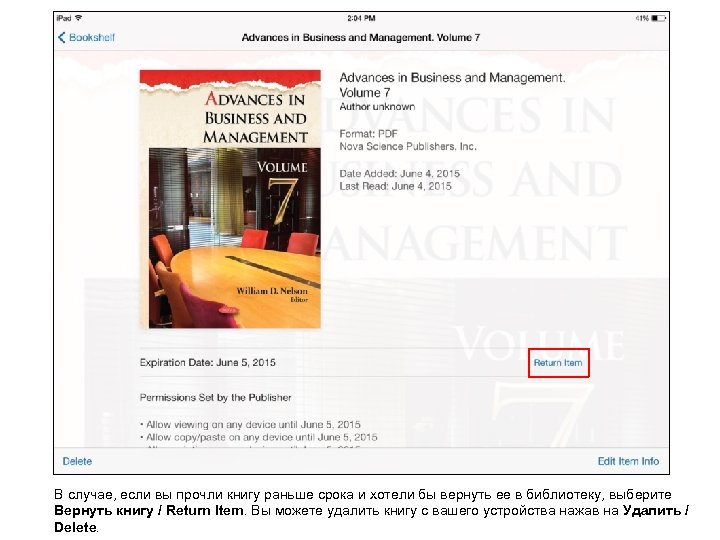Tap the Permissions Set by the Publisher heading
The height and width of the screenshot is (540, 720).
point(215,398)
